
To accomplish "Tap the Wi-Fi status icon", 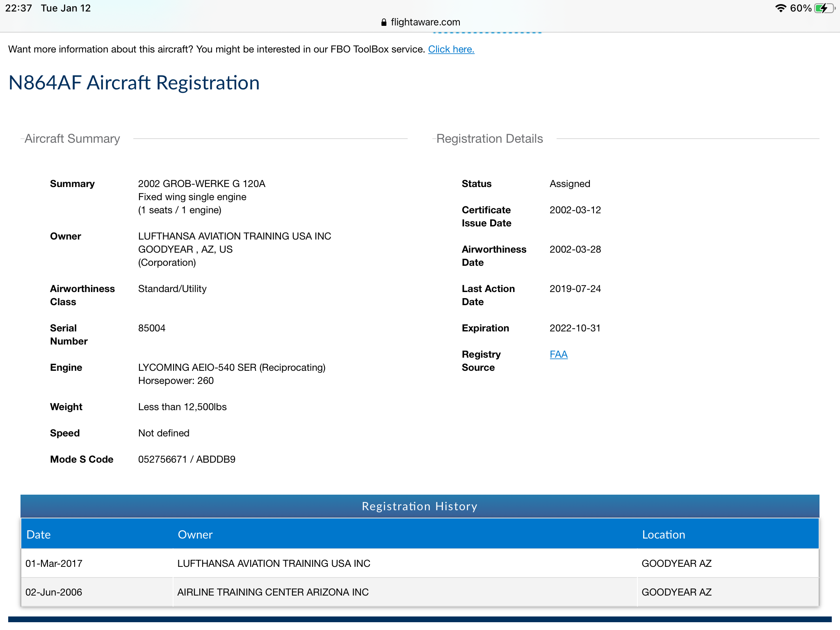I will click(x=781, y=8).
